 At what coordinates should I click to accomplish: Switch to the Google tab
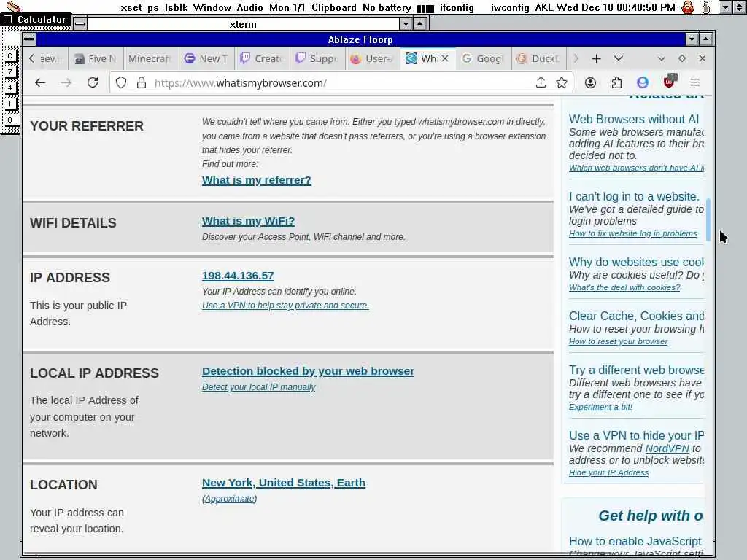483,58
